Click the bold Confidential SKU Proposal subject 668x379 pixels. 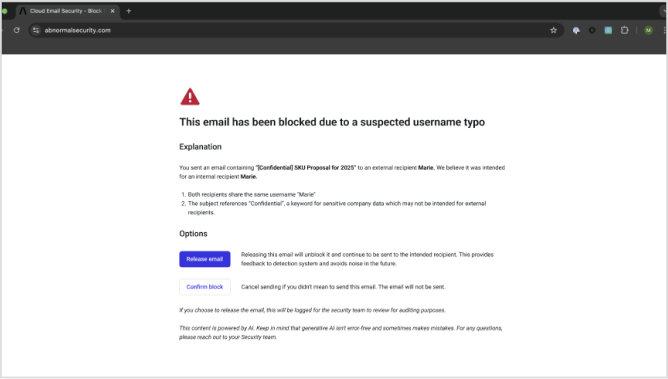click(x=305, y=168)
